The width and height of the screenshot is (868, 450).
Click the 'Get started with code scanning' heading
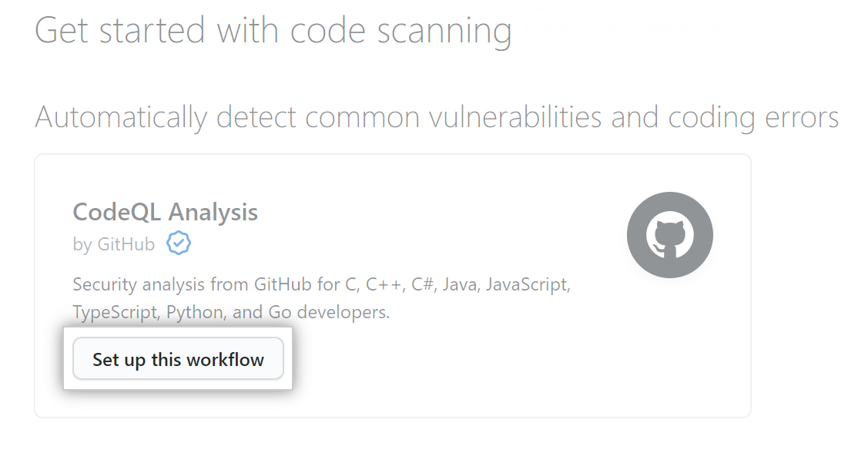click(x=273, y=30)
